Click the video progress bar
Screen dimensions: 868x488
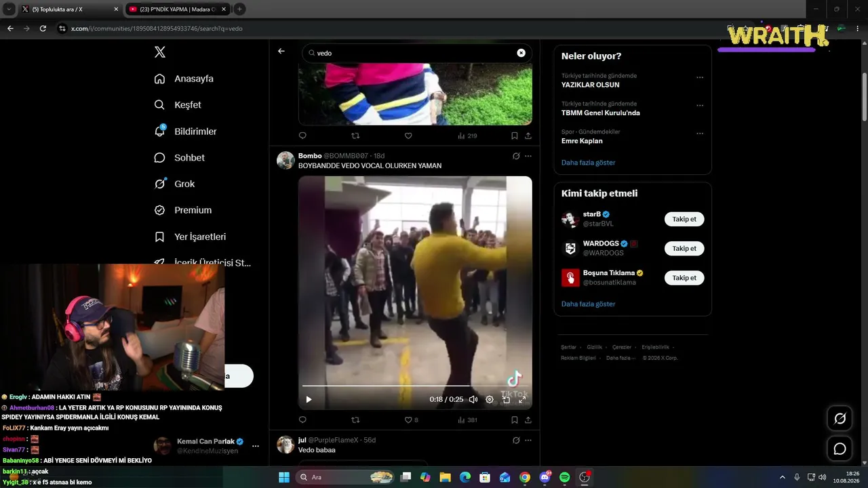[x=415, y=386]
